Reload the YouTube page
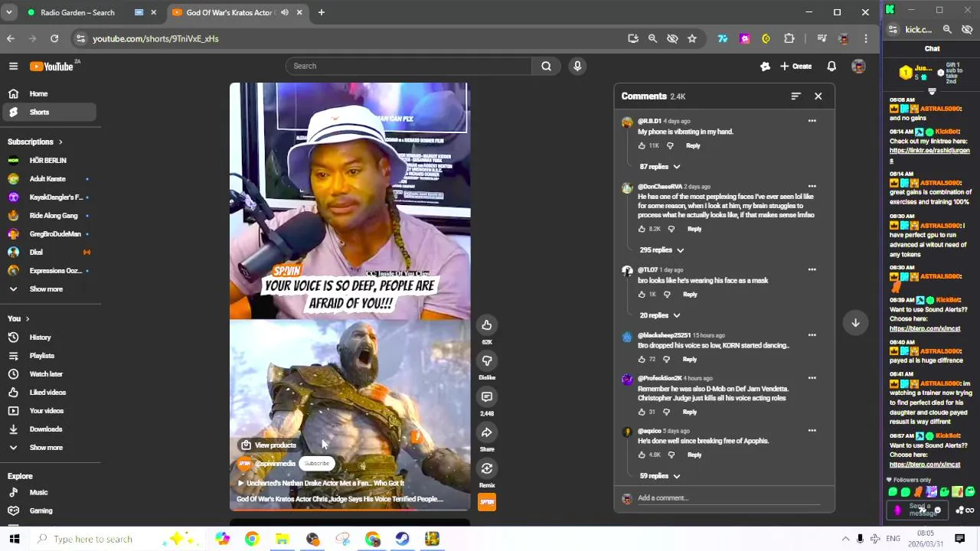Viewport: 980px width, 551px height. [x=54, y=38]
